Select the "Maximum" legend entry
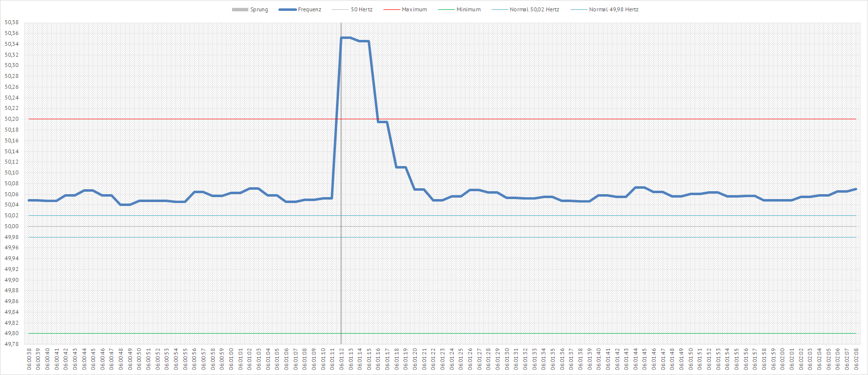 pos(414,10)
